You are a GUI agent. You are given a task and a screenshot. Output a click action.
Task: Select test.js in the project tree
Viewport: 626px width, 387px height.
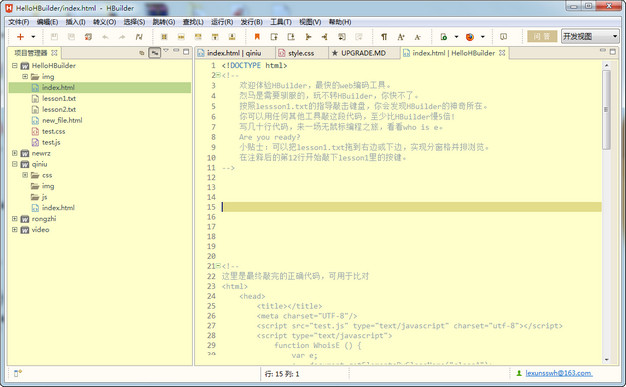click(x=51, y=142)
